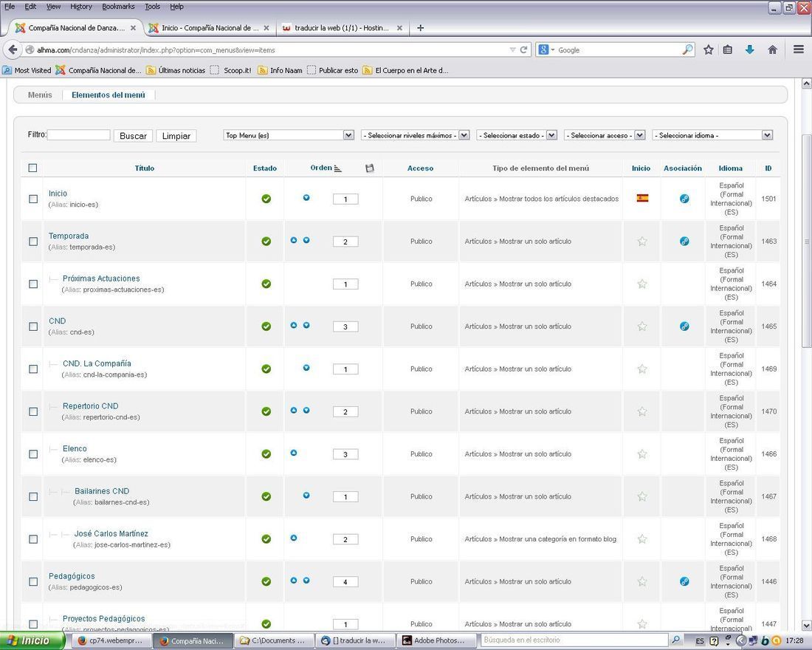Click browser Home icon in toolbar
812x650 pixels.
tap(773, 49)
